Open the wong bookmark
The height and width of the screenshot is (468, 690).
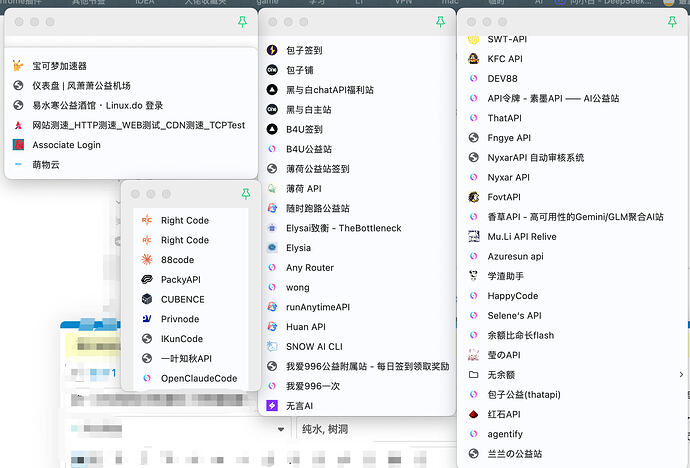pyautogui.click(x=297, y=287)
